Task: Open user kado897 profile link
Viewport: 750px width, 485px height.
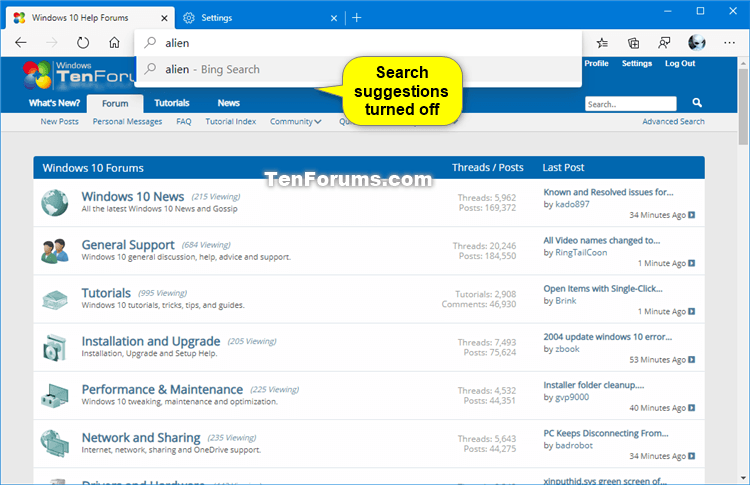Action: (x=572, y=204)
